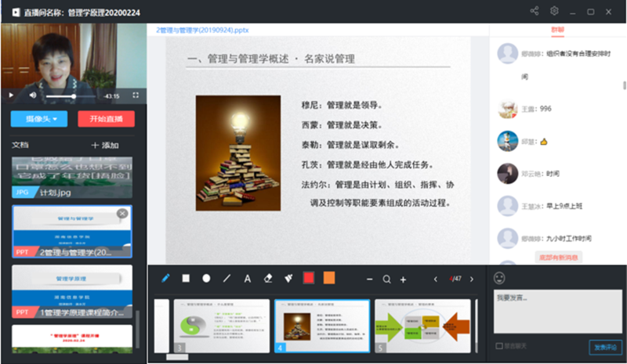The width and height of the screenshot is (627, 364).
Task: Click the slide thumbnail strip scrollbar
Action: coord(177,357)
